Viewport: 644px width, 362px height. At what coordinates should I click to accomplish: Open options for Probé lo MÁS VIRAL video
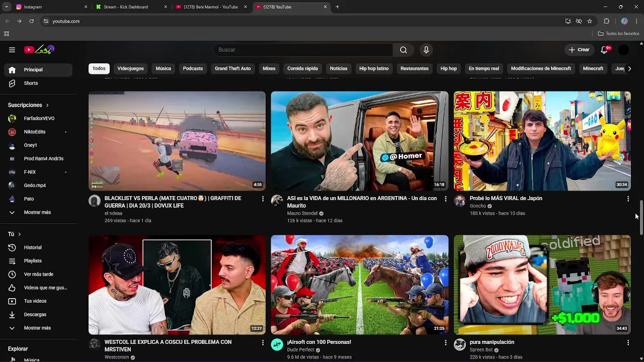(x=628, y=199)
